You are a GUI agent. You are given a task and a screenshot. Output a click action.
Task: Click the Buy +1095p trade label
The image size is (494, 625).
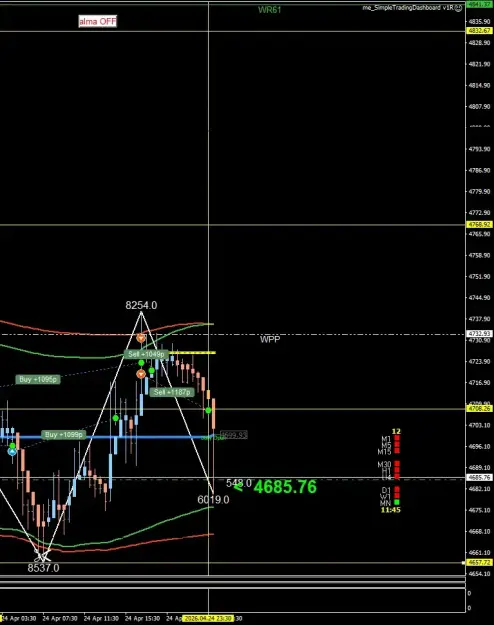pos(38,379)
